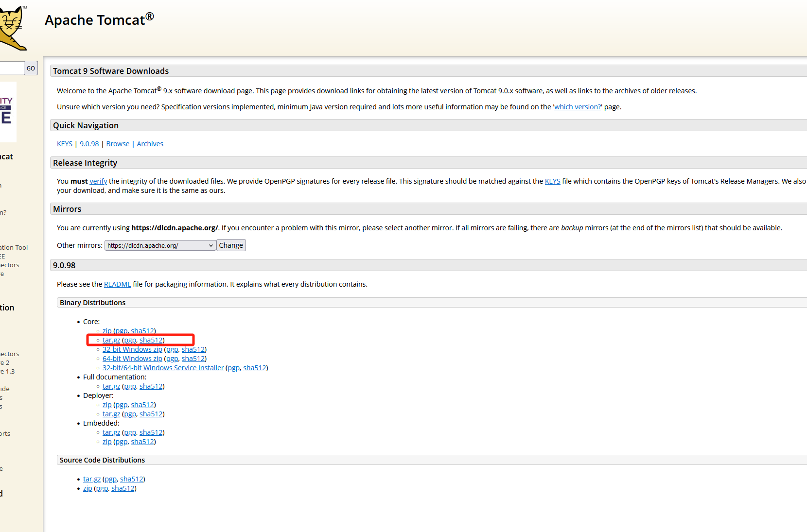The image size is (807, 532).
Task: Open pgp for Deployer zip
Action: [x=122, y=405]
